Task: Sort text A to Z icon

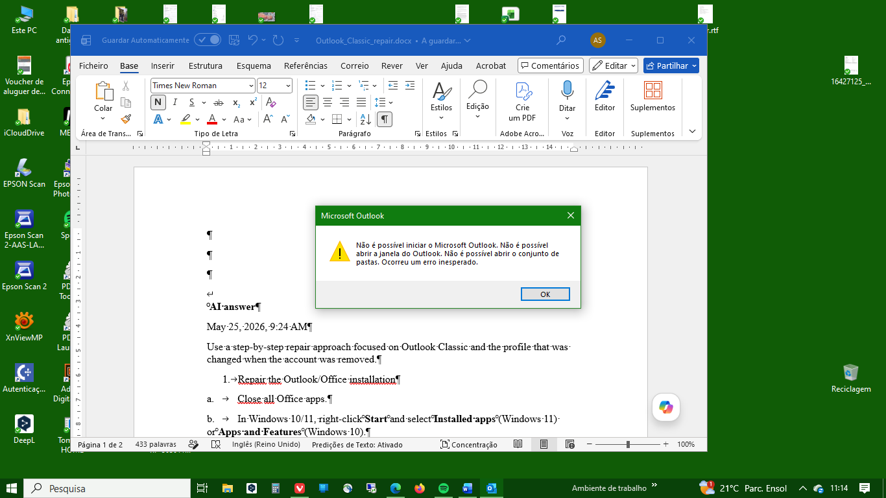Action: click(x=366, y=119)
